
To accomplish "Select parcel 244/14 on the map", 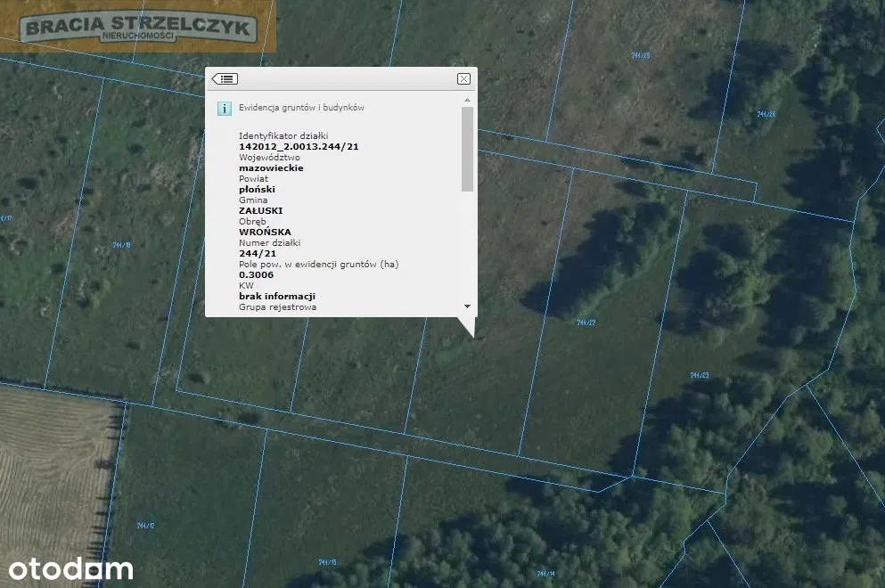I will point(545,573).
